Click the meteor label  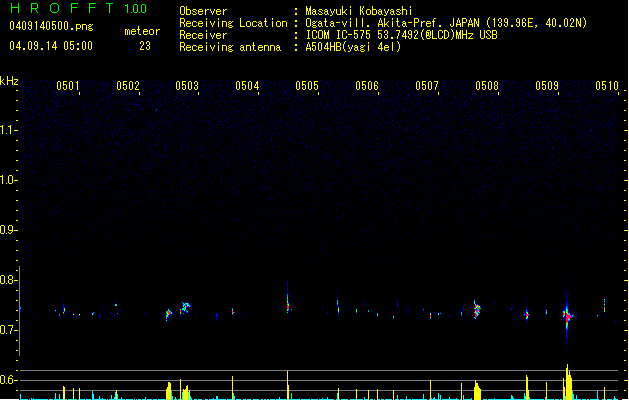pyautogui.click(x=142, y=31)
